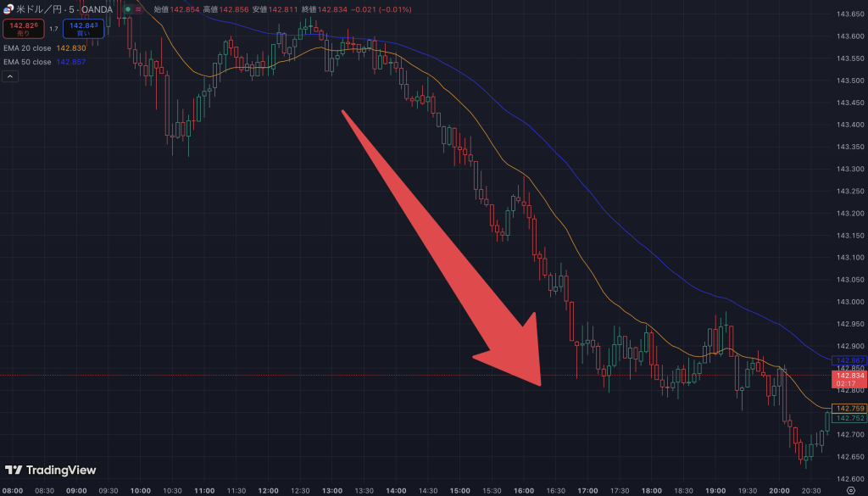Click the green last price label 142.752

849,418
